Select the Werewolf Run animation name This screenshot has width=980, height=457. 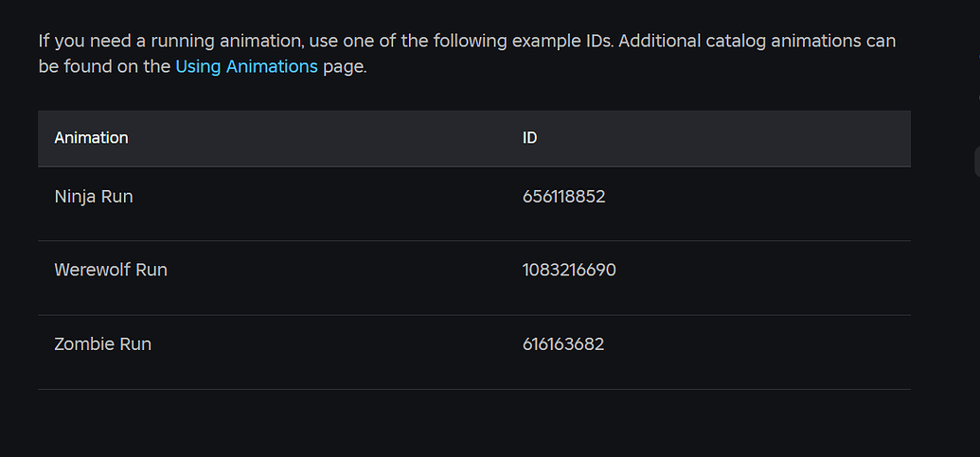pos(111,270)
